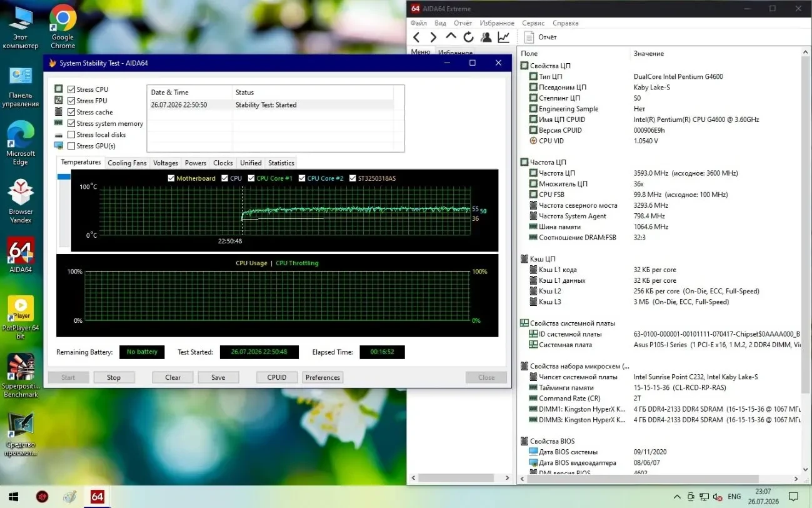Switch to Voltages tab

(166, 163)
